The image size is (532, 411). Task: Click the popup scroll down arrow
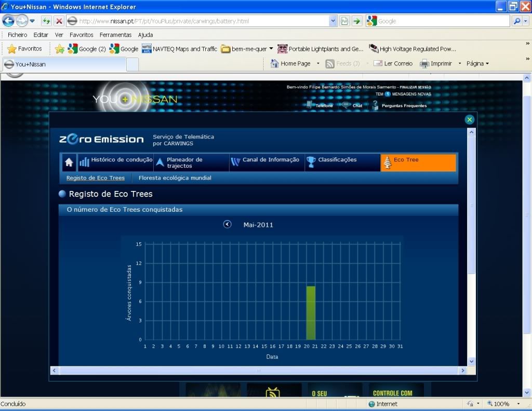[471, 362]
